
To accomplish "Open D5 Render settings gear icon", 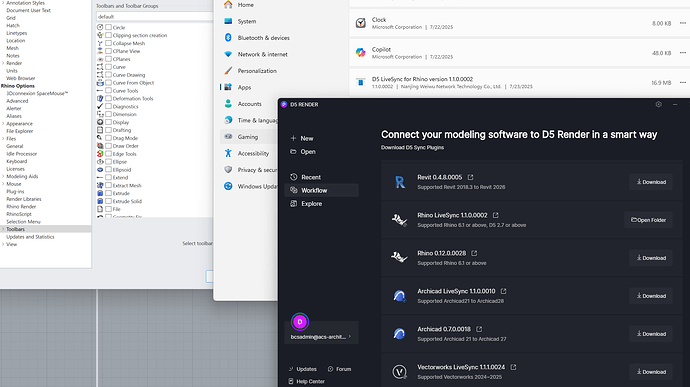I will (658, 104).
